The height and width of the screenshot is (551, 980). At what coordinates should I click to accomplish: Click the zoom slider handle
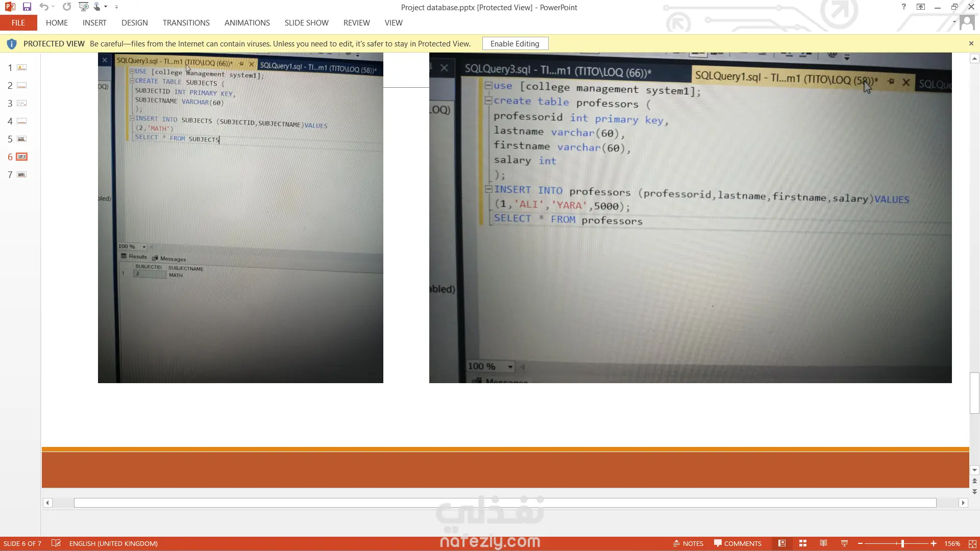click(902, 543)
